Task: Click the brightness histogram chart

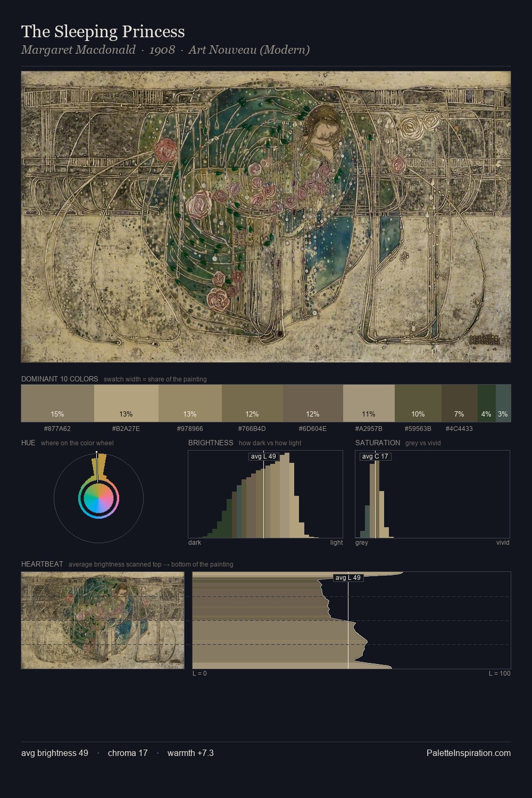Action: pos(265,494)
